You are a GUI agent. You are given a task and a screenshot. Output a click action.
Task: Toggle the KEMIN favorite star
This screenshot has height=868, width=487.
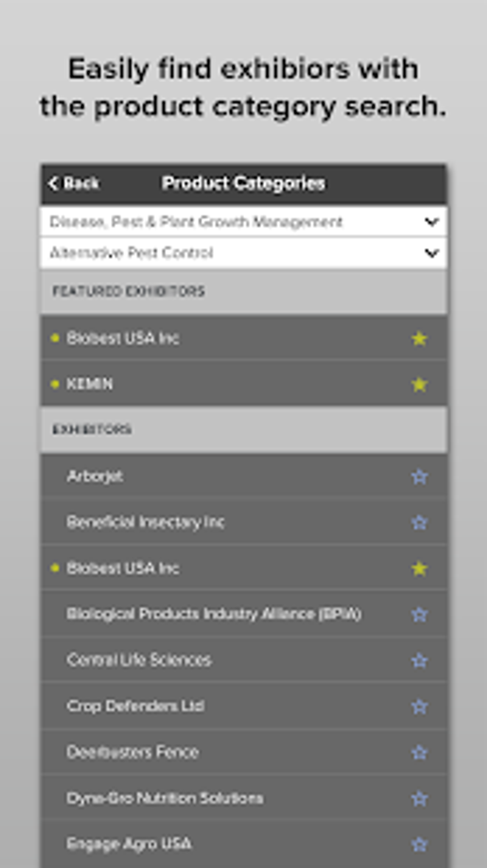point(419,385)
